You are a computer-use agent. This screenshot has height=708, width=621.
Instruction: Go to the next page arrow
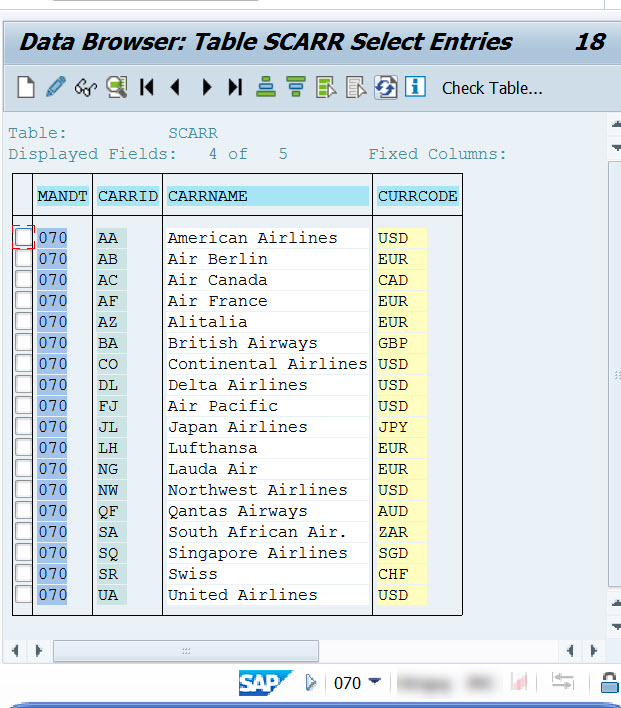(206, 87)
